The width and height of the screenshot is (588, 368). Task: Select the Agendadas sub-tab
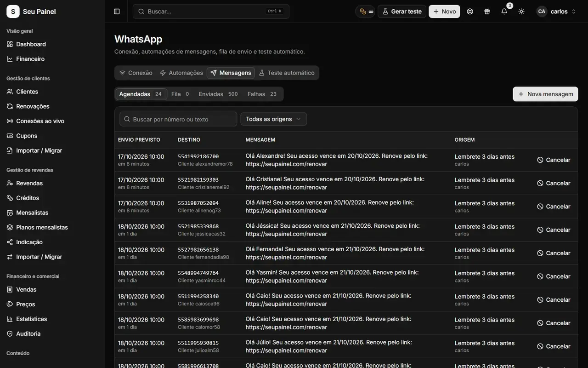pyautogui.click(x=141, y=94)
